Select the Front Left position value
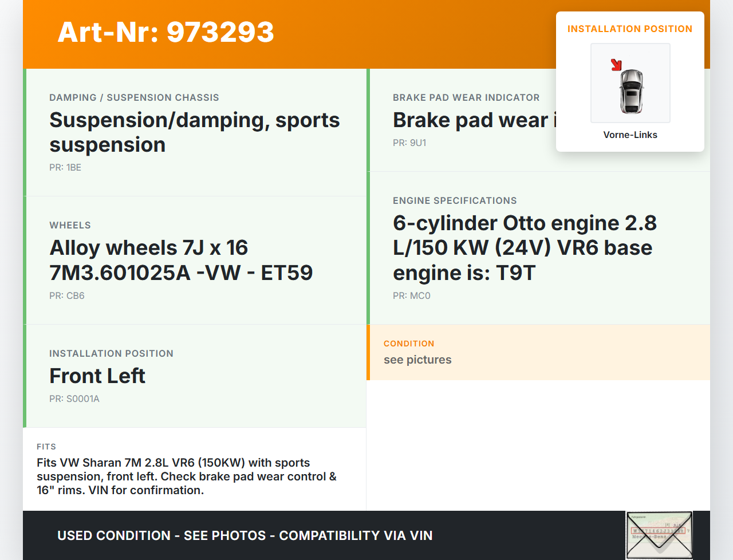733x560 pixels. pyautogui.click(x=97, y=376)
